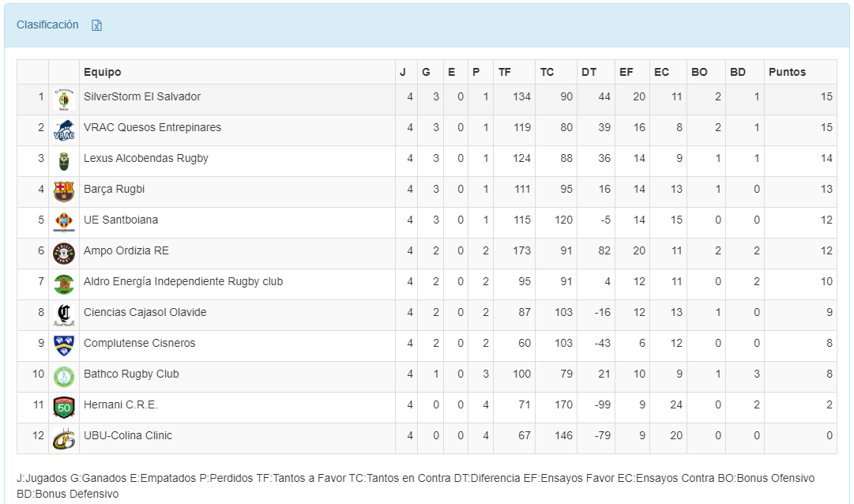Screen dimensions: 854x504
Task: Click the Bathco Rugby Club green logo
Action: click(63, 377)
